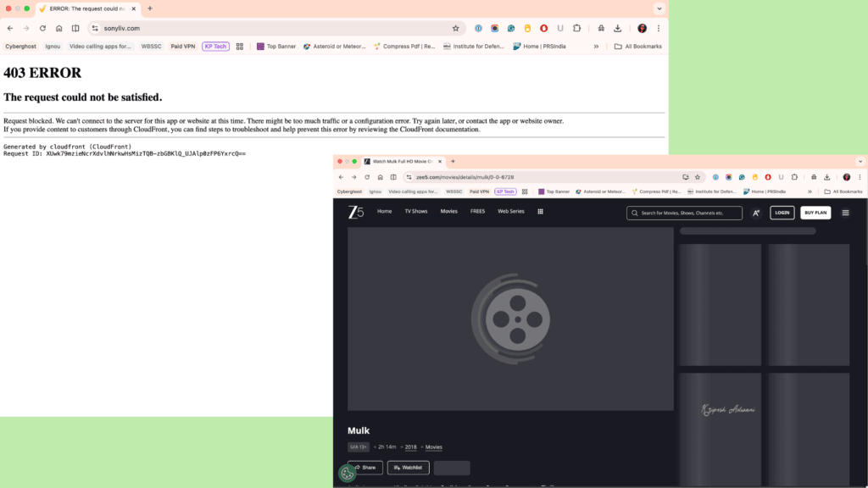Select the Watch Mulk Full HD Movie tab
This screenshot has width=868, height=488.
pos(402,162)
